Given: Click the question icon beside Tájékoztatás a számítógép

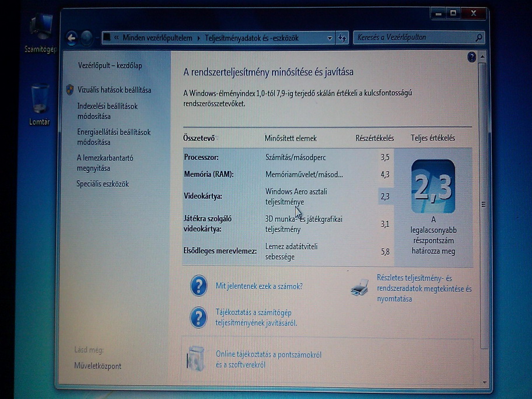Looking at the screenshot, I should pos(198,317).
